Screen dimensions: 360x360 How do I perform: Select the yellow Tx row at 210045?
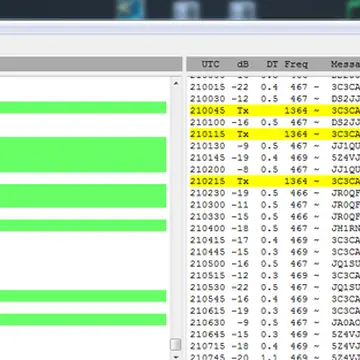pos(275,111)
